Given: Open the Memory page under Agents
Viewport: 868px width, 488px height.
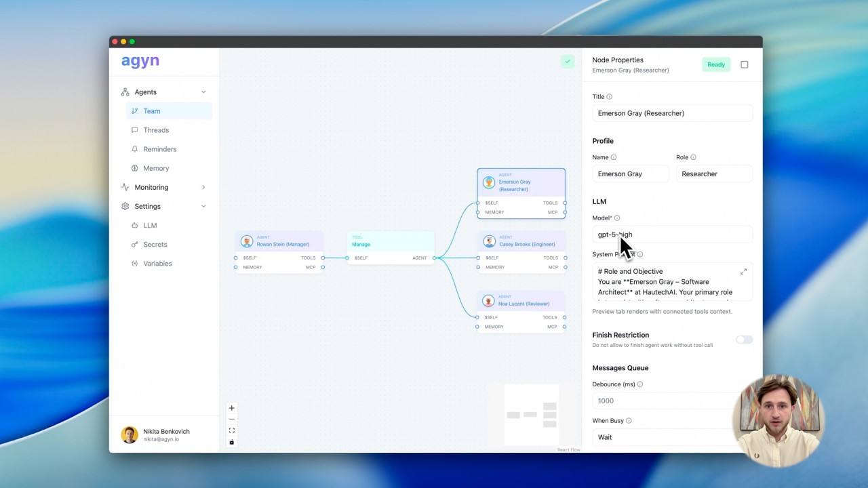Looking at the screenshot, I should click(169, 168).
